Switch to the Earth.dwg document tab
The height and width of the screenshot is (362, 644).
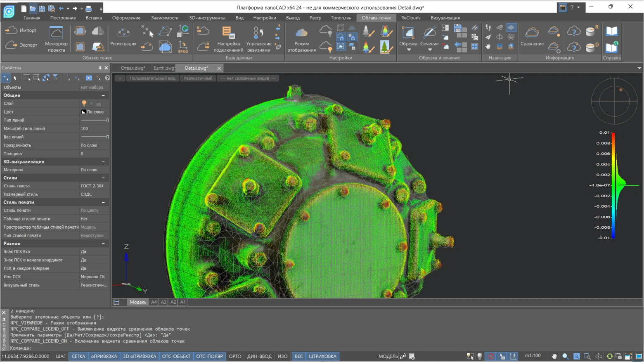[164, 68]
